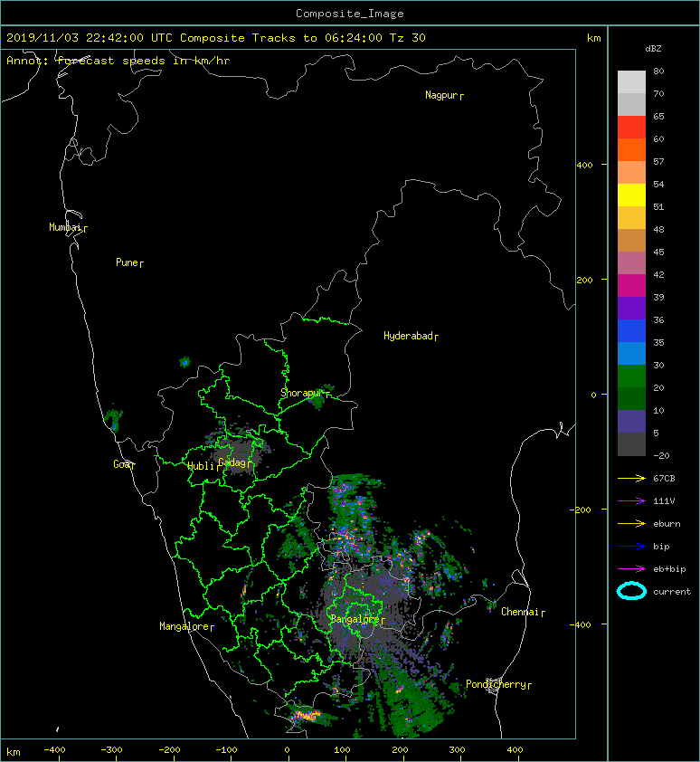This screenshot has width=700, height=762.
Task: Click the -400 tick on the horizontal axis
Action: (54, 750)
